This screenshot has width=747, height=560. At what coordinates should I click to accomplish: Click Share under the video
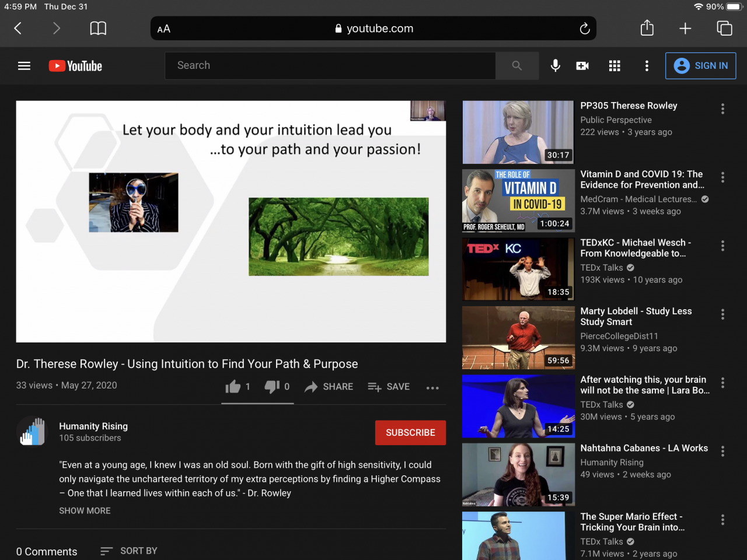[329, 387]
